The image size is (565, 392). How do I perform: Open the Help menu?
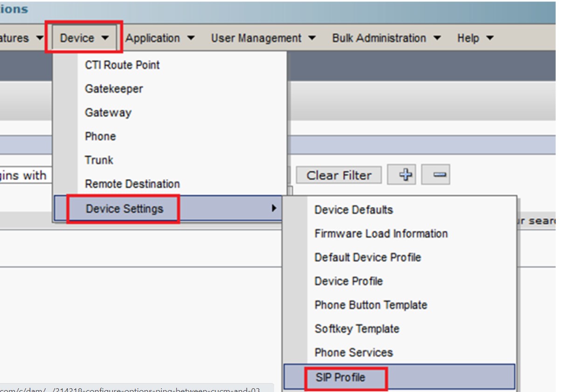(475, 38)
